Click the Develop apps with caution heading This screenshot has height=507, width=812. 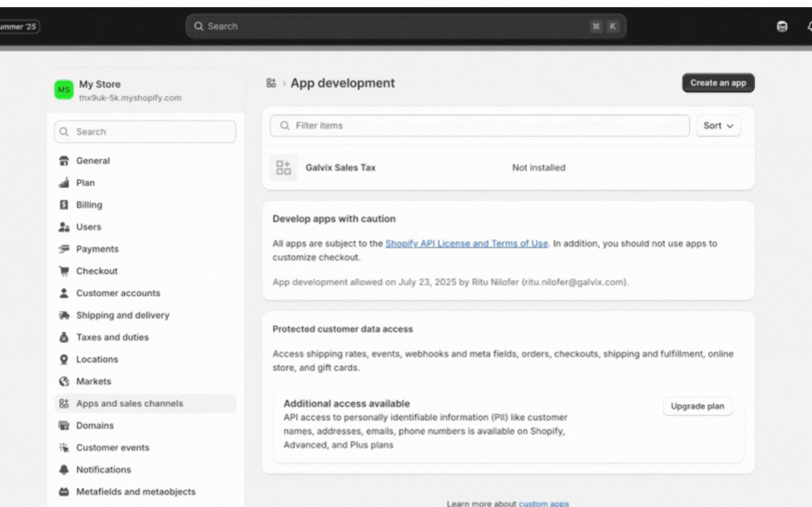coord(334,219)
